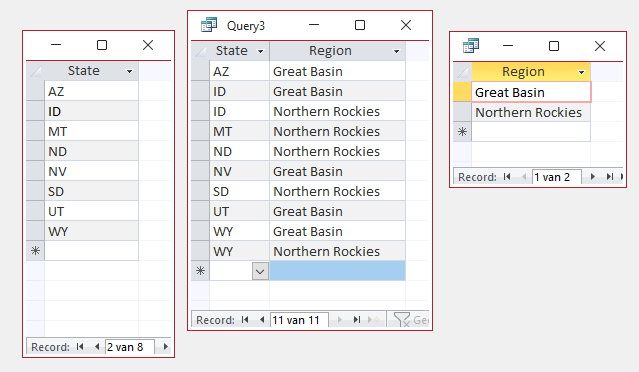Select the SD cell in State window
Image resolution: width=639 pixels, height=372 pixels.
coord(91,191)
